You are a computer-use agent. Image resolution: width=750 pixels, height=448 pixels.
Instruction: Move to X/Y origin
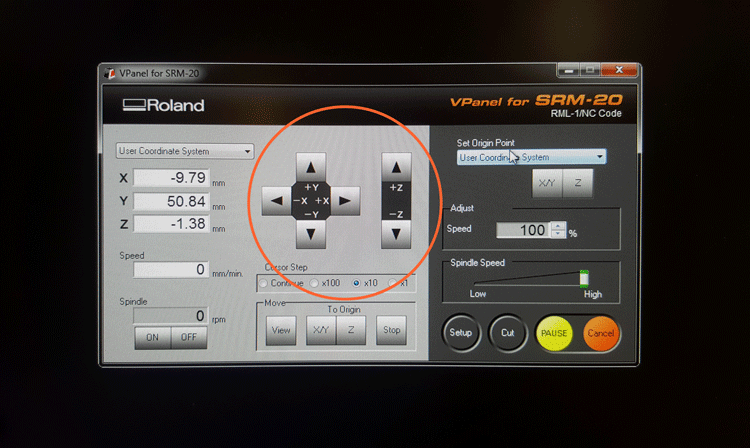321,330
